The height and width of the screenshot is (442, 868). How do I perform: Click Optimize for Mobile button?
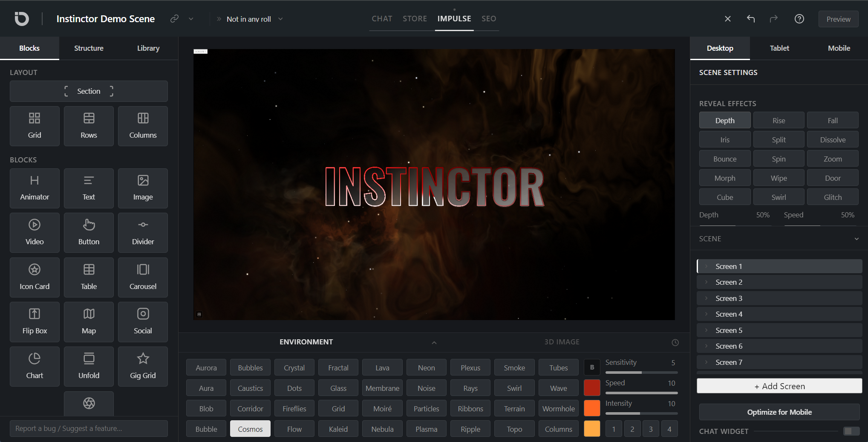(779, 412)
